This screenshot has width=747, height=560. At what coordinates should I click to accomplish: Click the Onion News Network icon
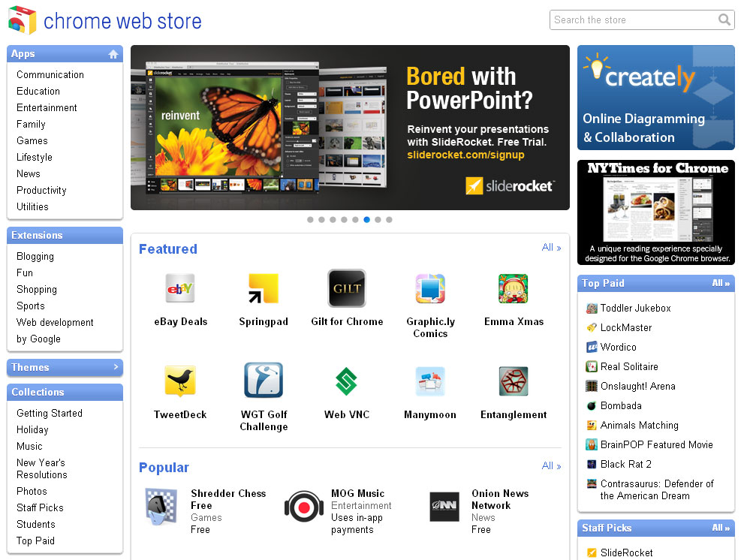click(x=444, y=507)
